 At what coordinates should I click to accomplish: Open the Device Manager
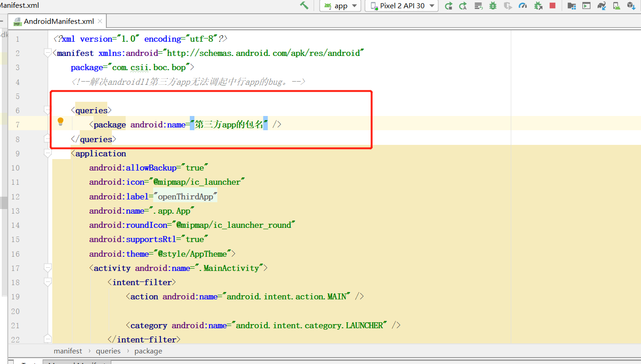click(x=616, y=6)
